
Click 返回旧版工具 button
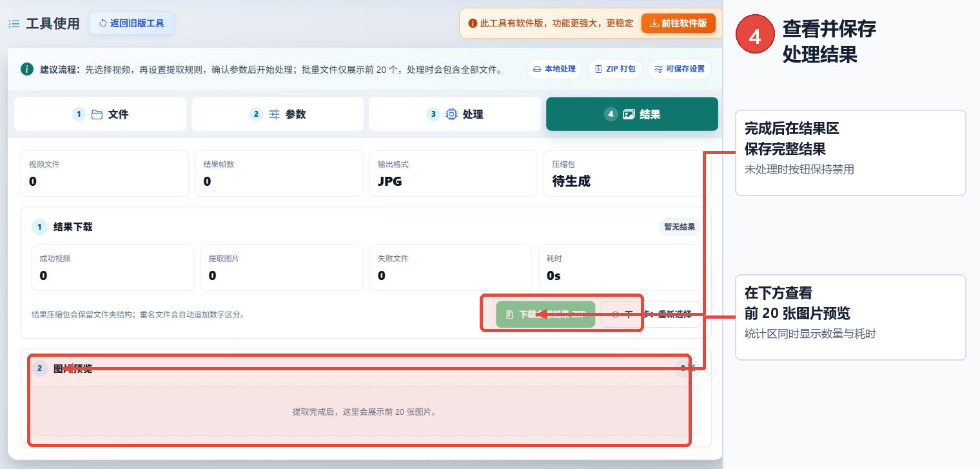(132, 23)
